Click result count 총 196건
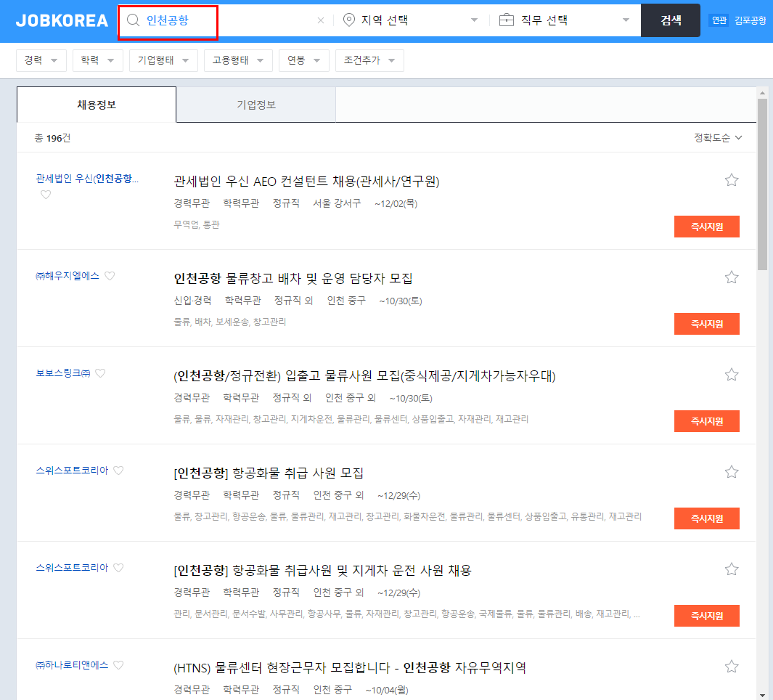The width and height of the screenshot is (773, 700). [52, 138]
